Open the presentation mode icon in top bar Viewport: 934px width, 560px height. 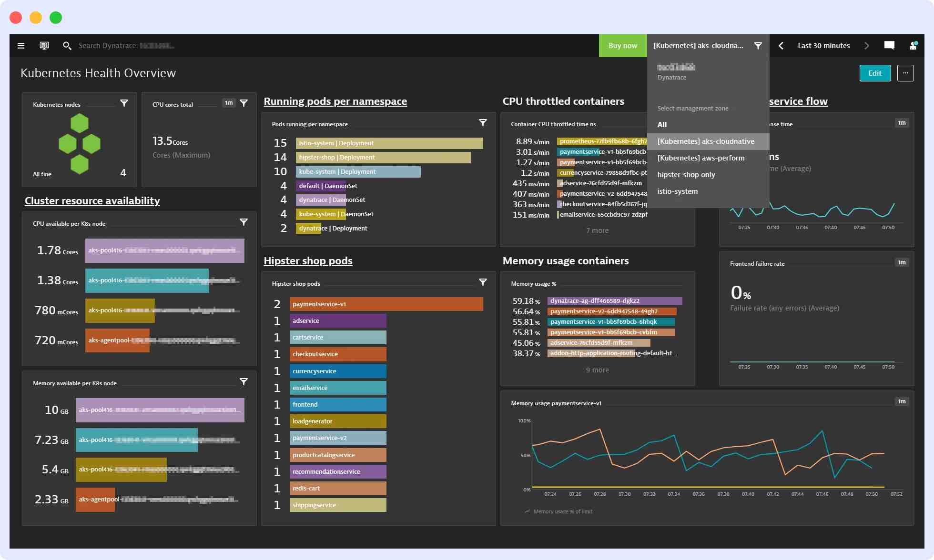point(44,45)
